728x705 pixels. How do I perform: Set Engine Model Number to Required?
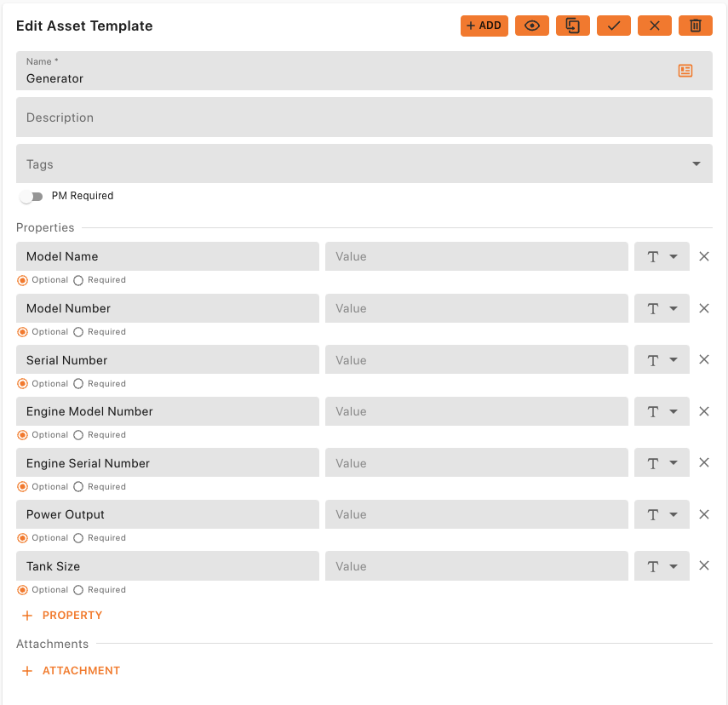78,435
